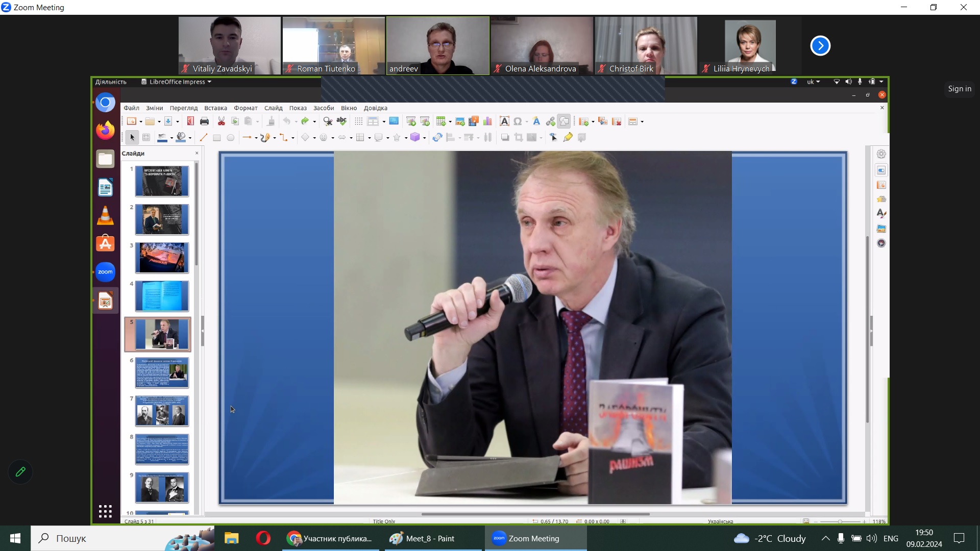Insert a text box with toolbar icon
This screenshot has height=551, width=980.
click(x=504, y=121)
